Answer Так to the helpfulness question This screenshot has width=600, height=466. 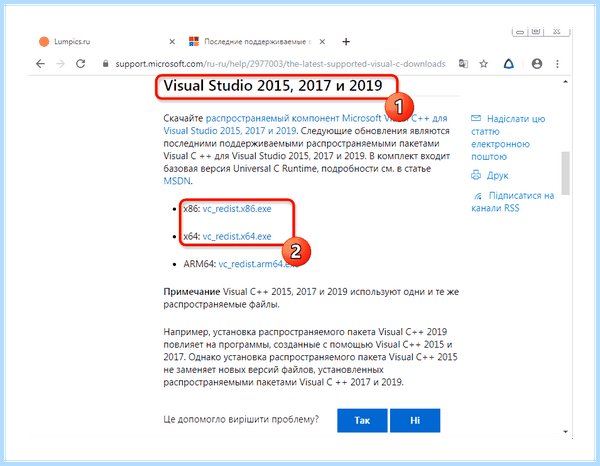coord(362,420)
